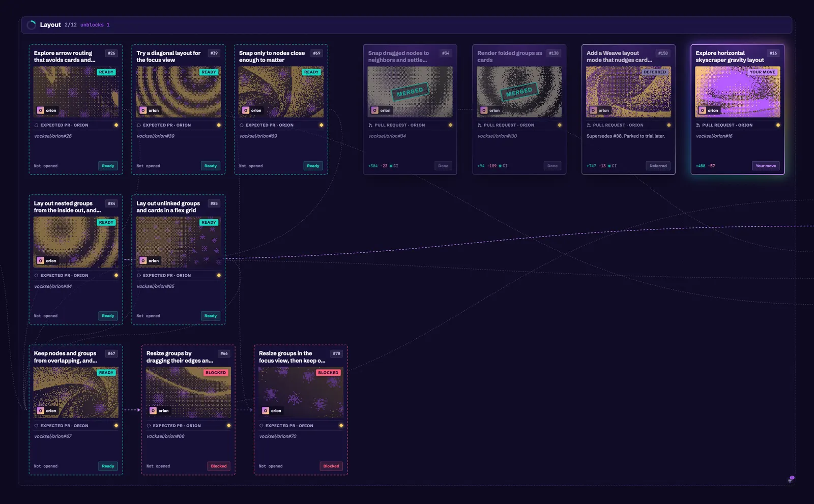The width and height of the screenshot is (814, 504).
Task: Click the yellow diamond on card #16
Action: (x=778, y=125)
